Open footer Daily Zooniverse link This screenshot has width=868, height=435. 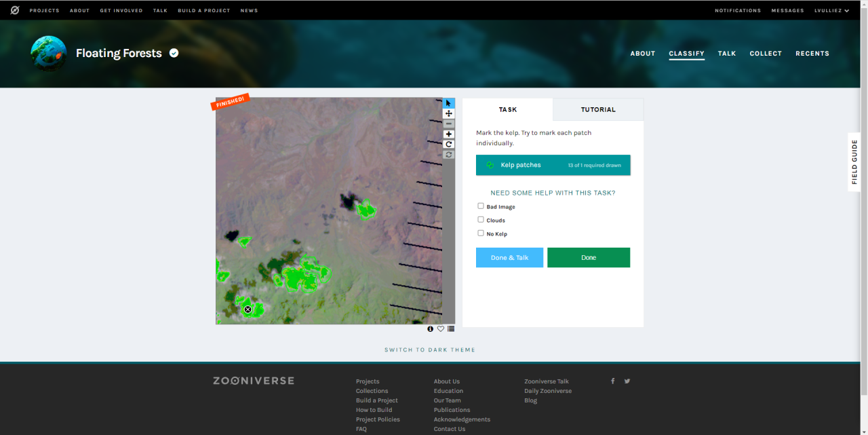click(x=548, y=391)
